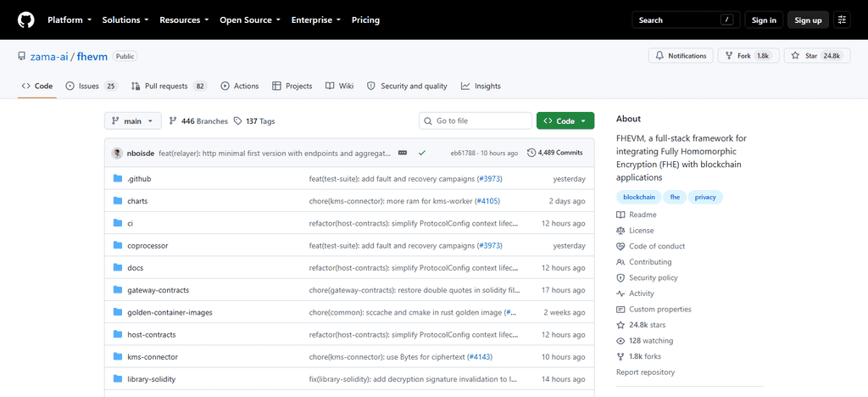The image size is (868, 397).
Task: Click the repository icon before zama-ai
Action: point(21,56)
